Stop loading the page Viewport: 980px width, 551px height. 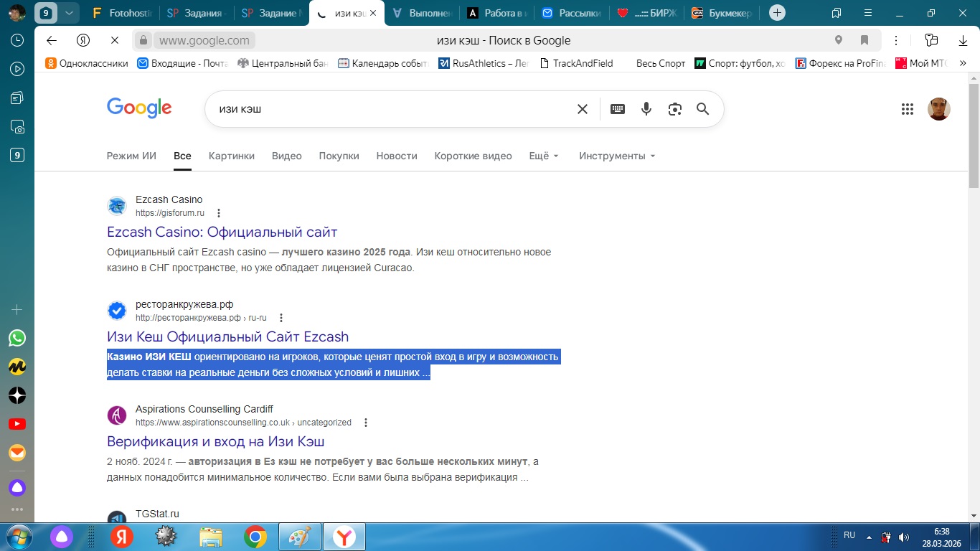pyautogui.click(x=116, y=40)
